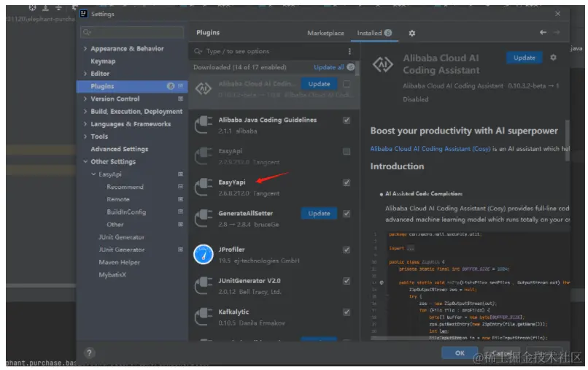Click the plugin description vertical scrollbar
Screen dimensions: 588x370
pos(567,140)
